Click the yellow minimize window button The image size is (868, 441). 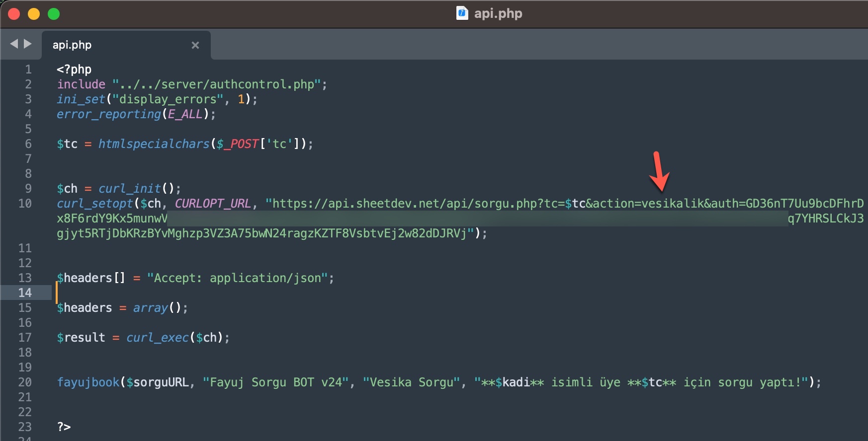click(x=34, y=14)
